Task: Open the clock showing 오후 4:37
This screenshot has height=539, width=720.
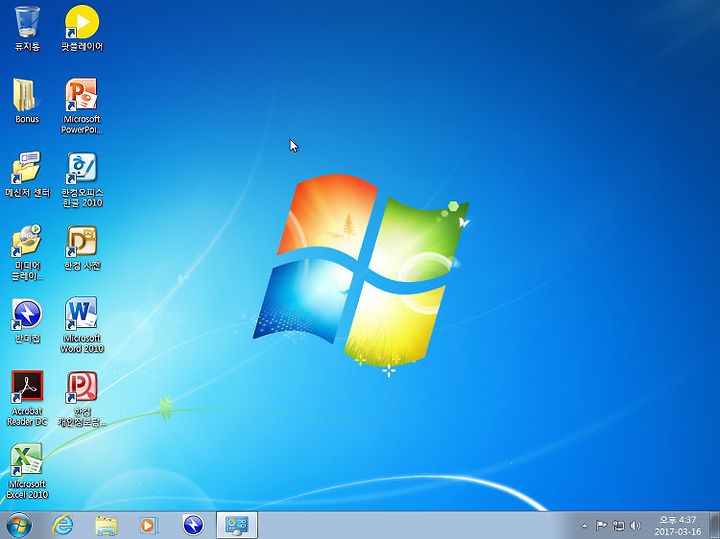Action: click(678, 526)
